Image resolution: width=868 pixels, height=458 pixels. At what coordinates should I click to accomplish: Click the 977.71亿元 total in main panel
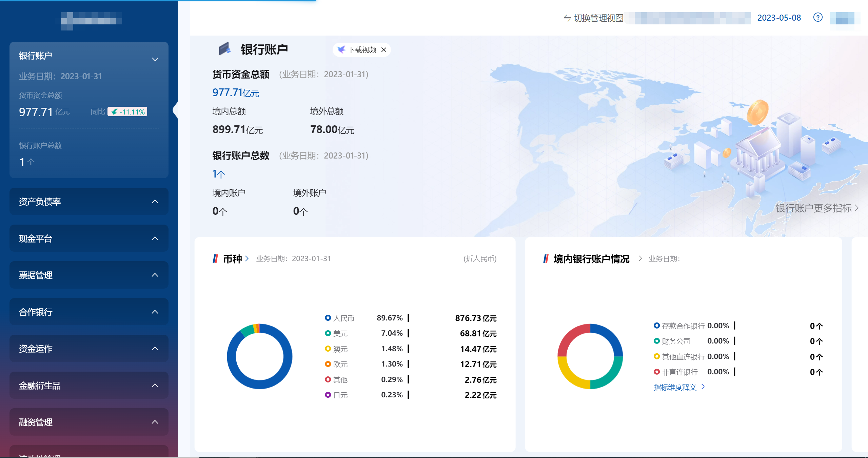(236, 92)
